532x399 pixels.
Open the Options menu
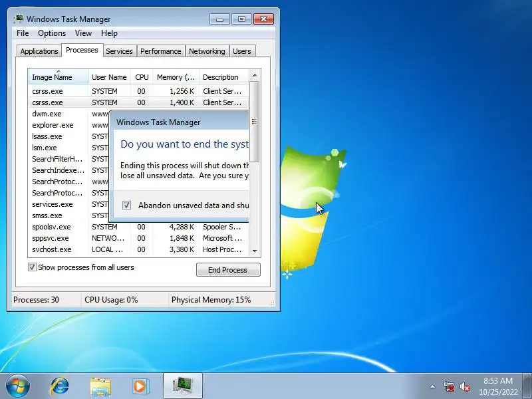pyautogui.click(x=52, y=33)
